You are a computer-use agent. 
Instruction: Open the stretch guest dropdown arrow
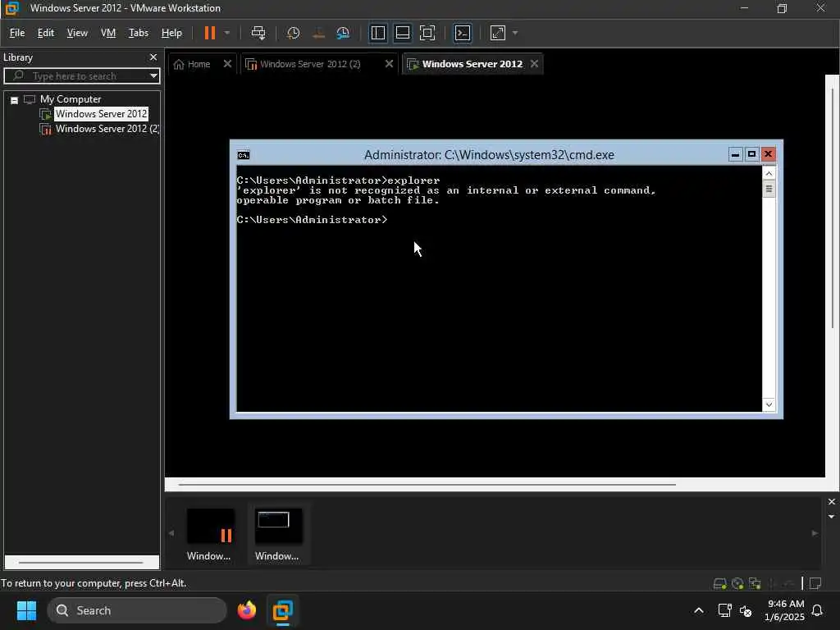515,33
